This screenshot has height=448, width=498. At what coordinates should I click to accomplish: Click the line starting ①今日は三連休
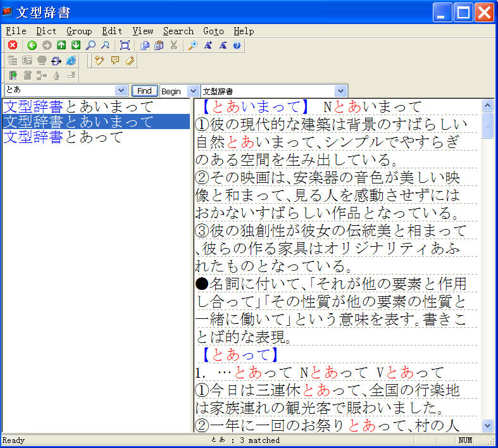327,390
